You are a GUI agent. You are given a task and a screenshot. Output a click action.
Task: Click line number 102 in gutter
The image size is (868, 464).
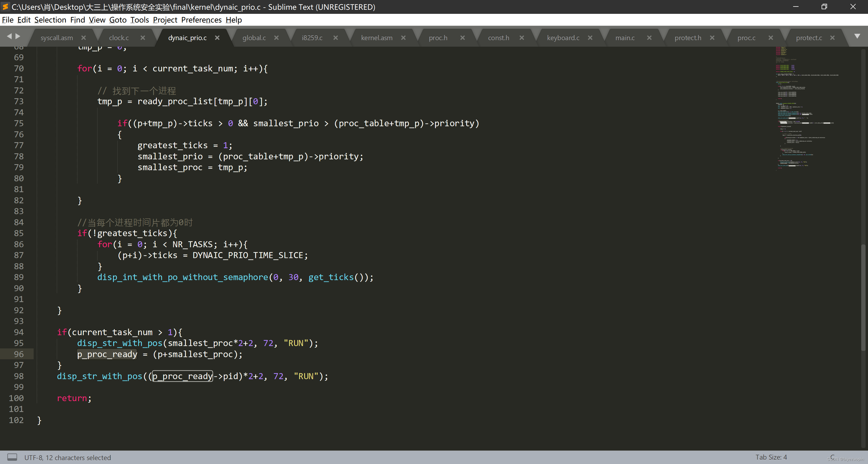pyautogui.click(x=16, y=420)
